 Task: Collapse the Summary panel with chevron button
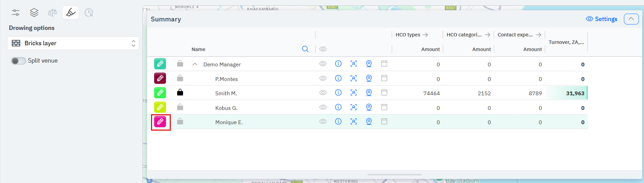pos(631,19)
